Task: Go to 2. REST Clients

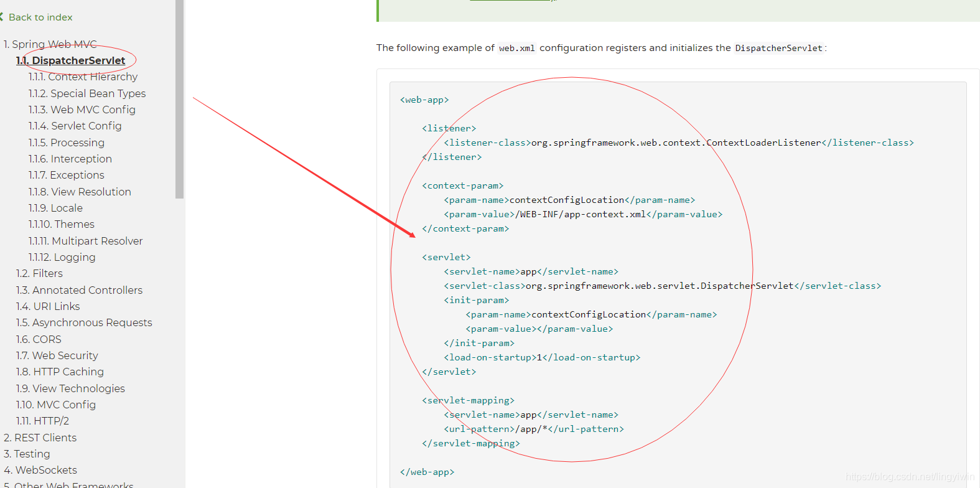Action: 40,438
